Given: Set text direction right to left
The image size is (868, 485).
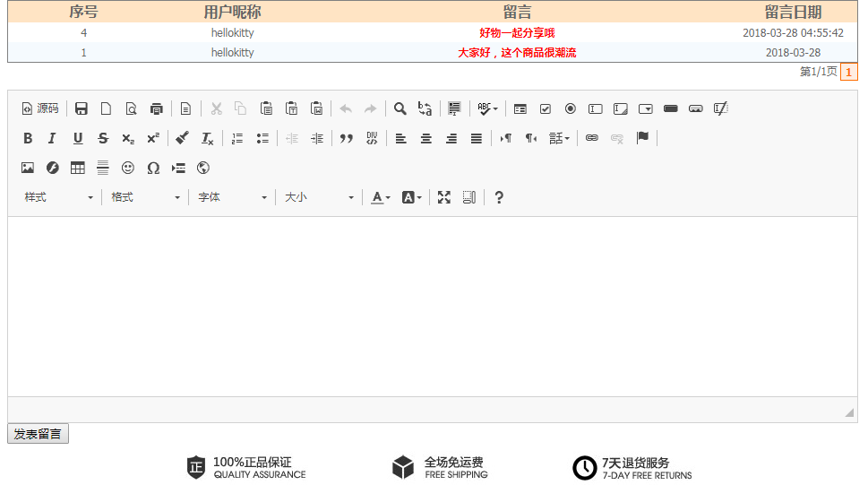Looking at the screenshot, I should 531,138.
